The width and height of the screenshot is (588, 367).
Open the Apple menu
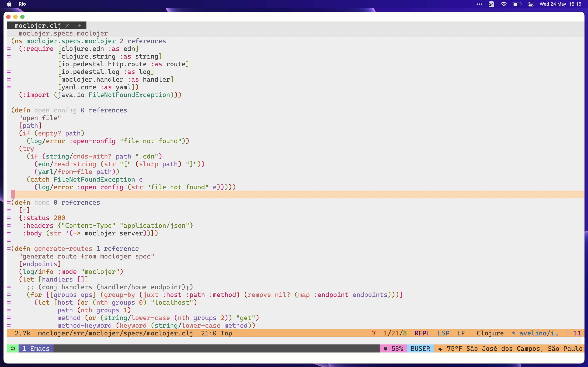pos(9,4)
